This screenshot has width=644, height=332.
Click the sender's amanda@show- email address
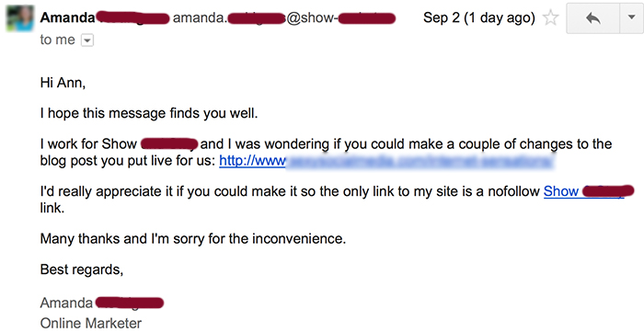click(284, 18)
